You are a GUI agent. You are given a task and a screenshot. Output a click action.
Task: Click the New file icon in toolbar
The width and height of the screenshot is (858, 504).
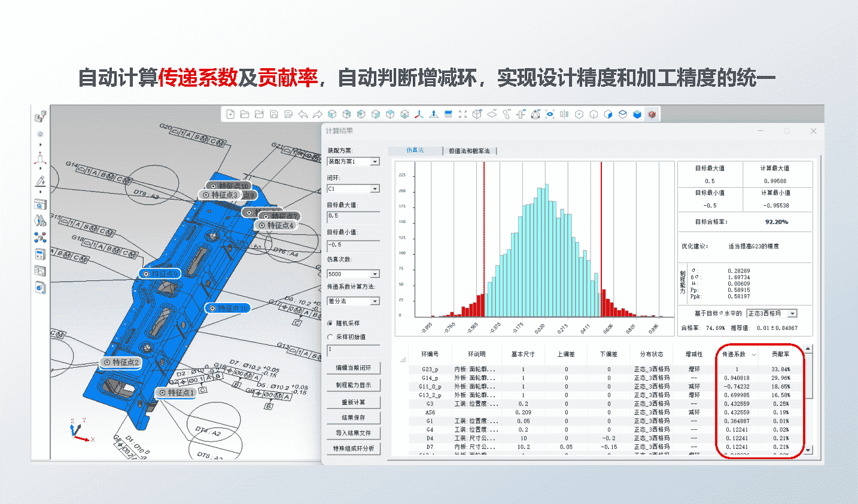click(x=230, y=114)
